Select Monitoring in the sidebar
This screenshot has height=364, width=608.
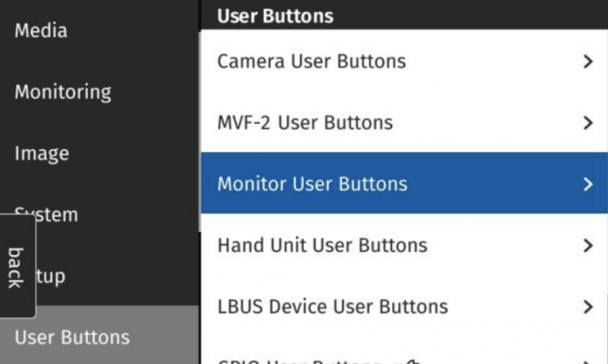(62, 92)
